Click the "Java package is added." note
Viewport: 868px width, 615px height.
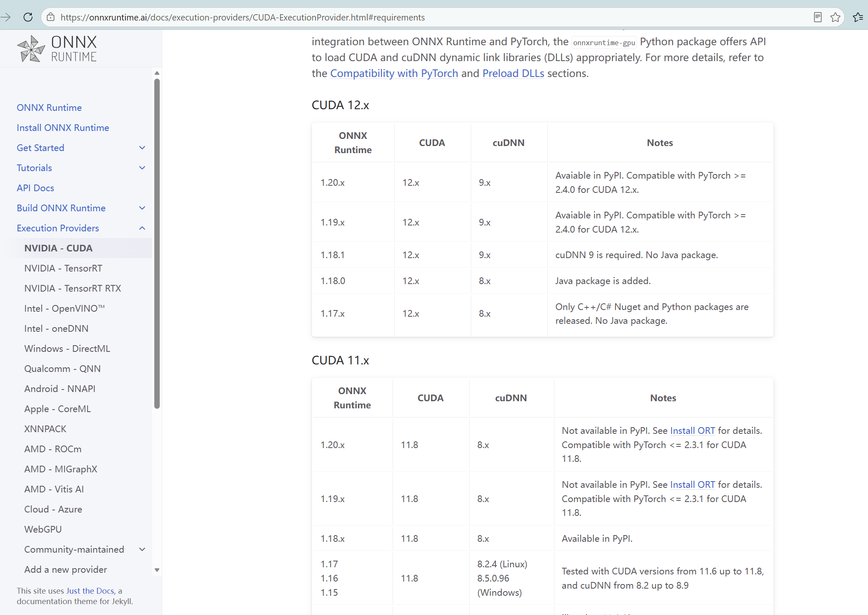coord(603,281)
